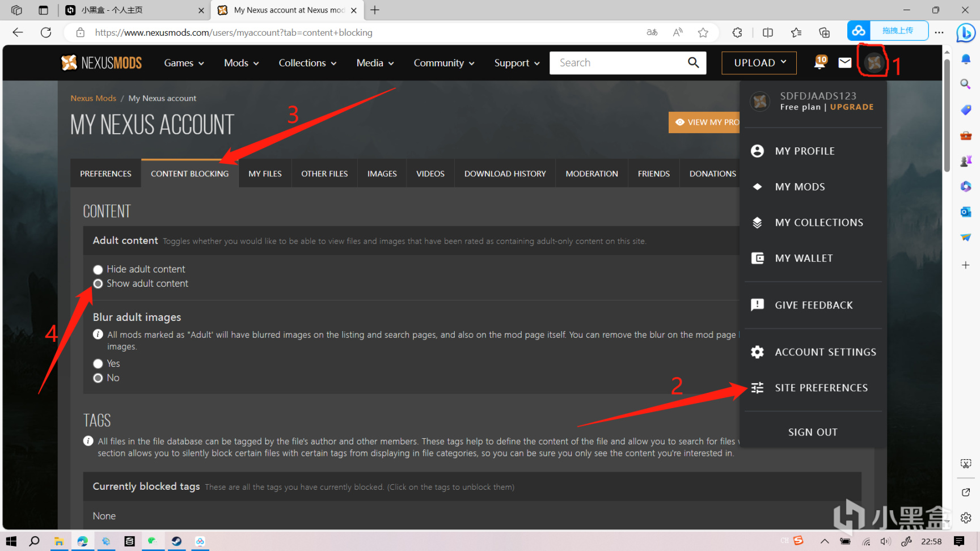Image resolution: width=980 pixels, height=551 pixels.
Task: Open the messages envelope icon
Action: pyautogui.click(x=845, y=62)
